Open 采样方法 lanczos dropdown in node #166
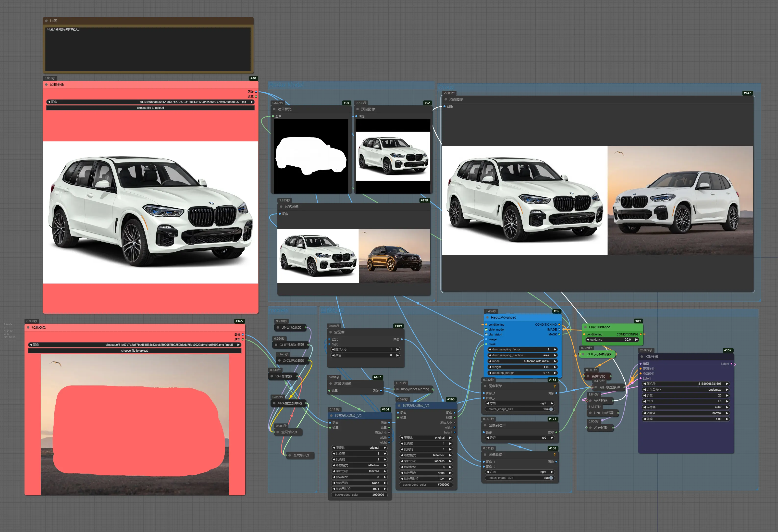Viewport: 778px width, 532px height. click(426, 461)
